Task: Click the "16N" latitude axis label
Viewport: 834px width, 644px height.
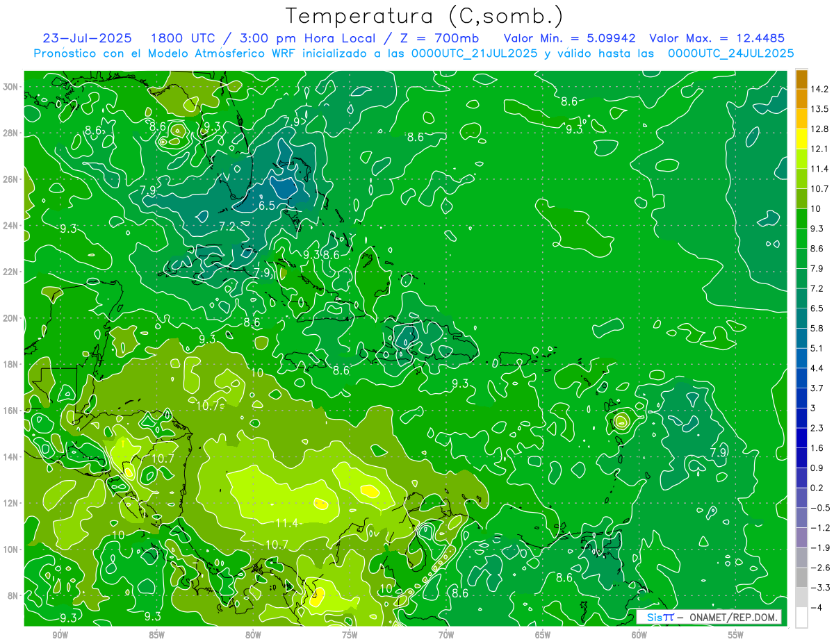Action: 10,411
